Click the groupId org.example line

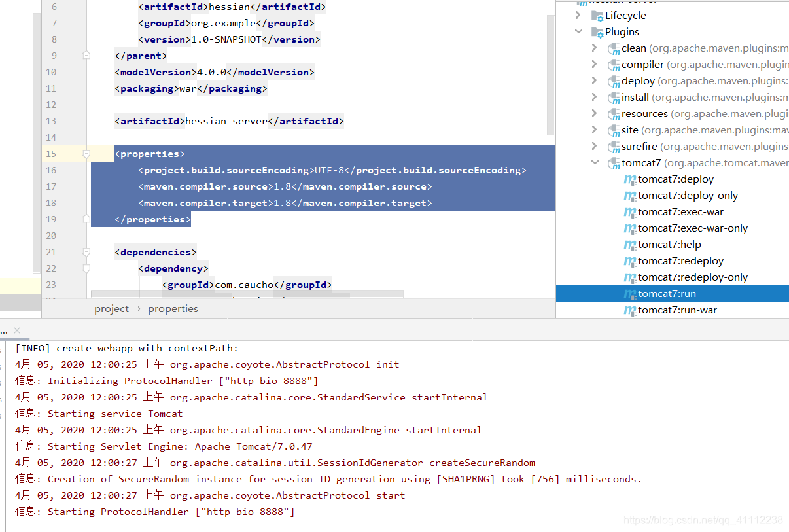(226, 23)
